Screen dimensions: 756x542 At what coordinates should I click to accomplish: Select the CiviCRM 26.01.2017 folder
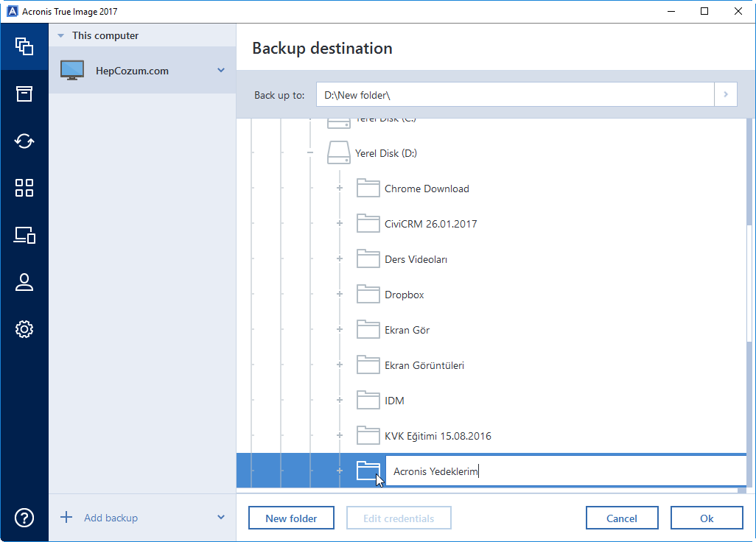coord(430,224)
